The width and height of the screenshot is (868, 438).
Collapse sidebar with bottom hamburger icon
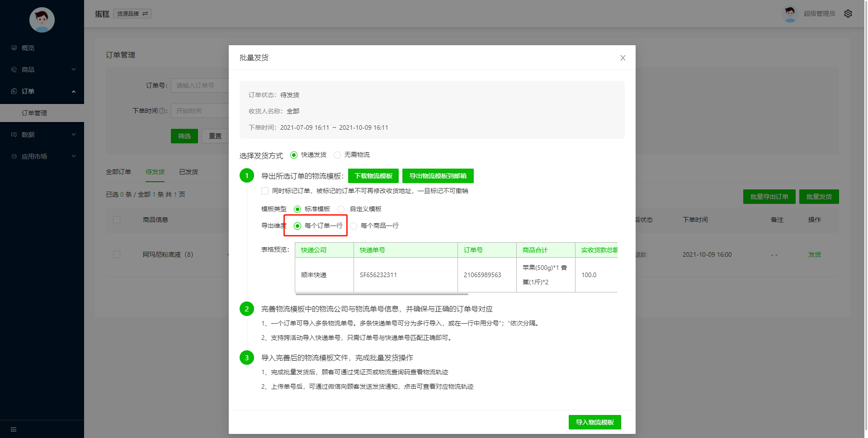(14, 429)
